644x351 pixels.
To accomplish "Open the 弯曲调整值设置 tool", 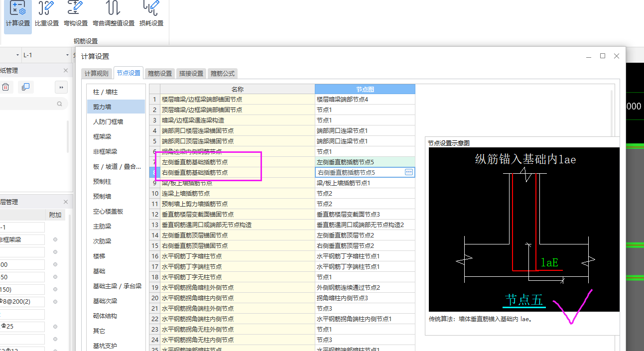I will point(114,14).
